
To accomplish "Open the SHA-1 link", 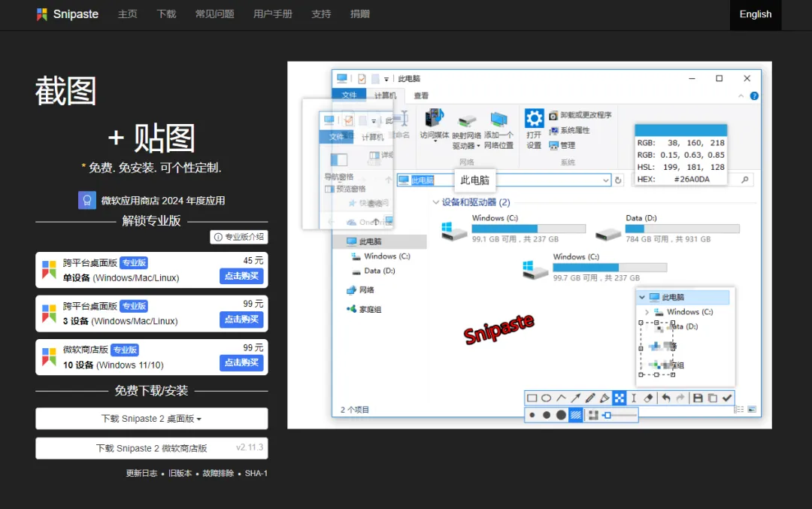I will pyautogui.click(x=256, y=473).
